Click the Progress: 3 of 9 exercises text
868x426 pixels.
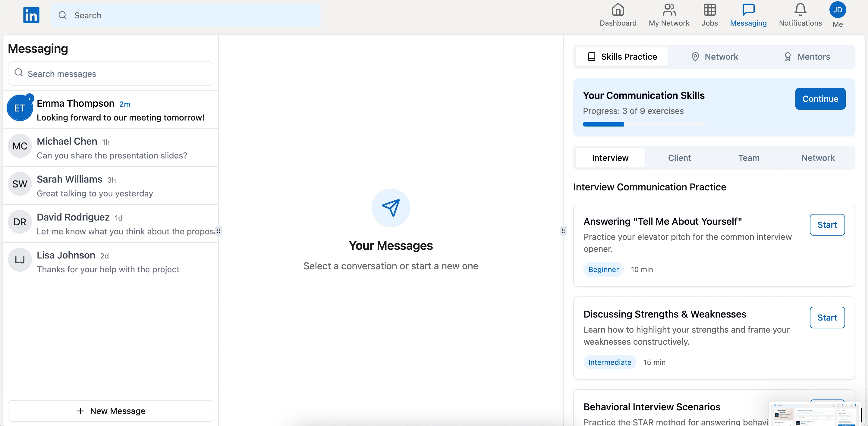[x=633, y=111]
